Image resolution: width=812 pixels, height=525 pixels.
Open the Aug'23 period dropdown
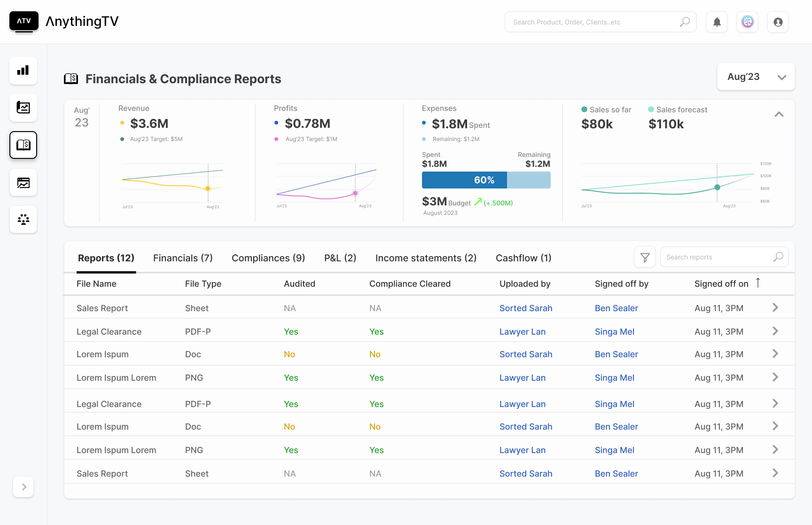[x=756, y=77]
